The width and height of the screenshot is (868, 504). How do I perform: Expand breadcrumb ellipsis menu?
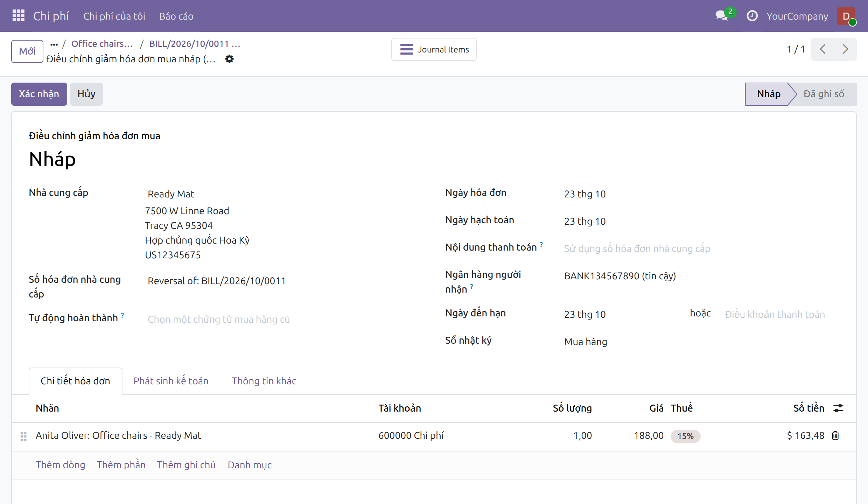pyautogui.click(x=54, y=44)
